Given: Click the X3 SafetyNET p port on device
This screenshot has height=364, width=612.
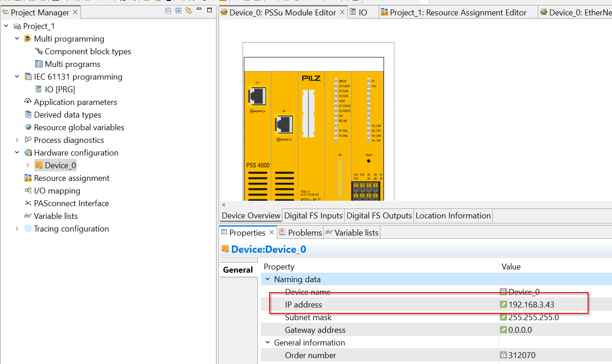Looking at the screenshot, I should (257, 96).
